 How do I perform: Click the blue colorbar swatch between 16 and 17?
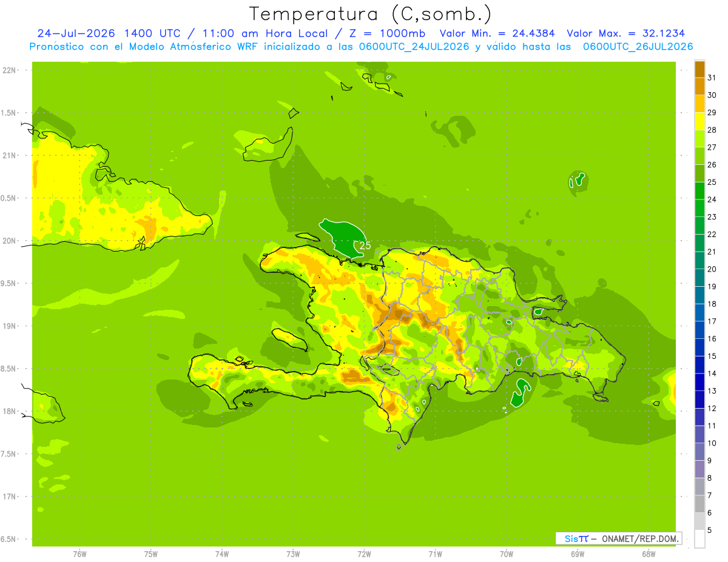pos(699,330)
